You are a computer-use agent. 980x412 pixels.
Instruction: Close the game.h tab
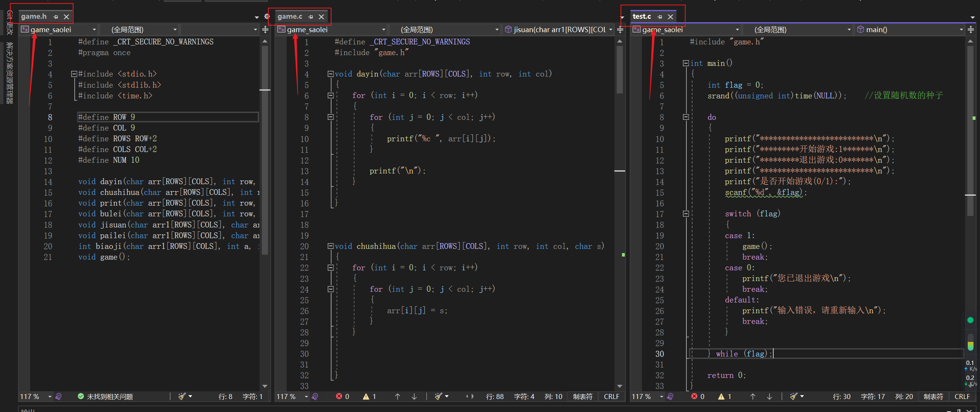coord(66,17)
